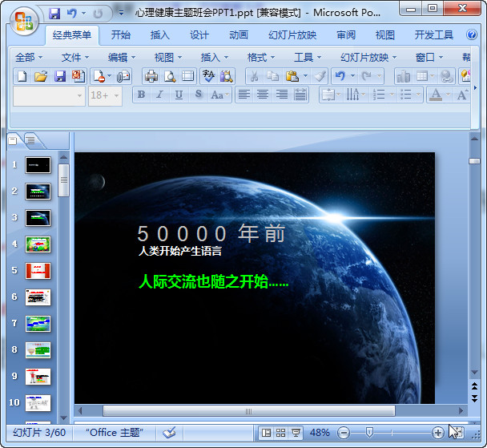Click the Research binoculars-book icon
The image size is (487, 448).
227,76
